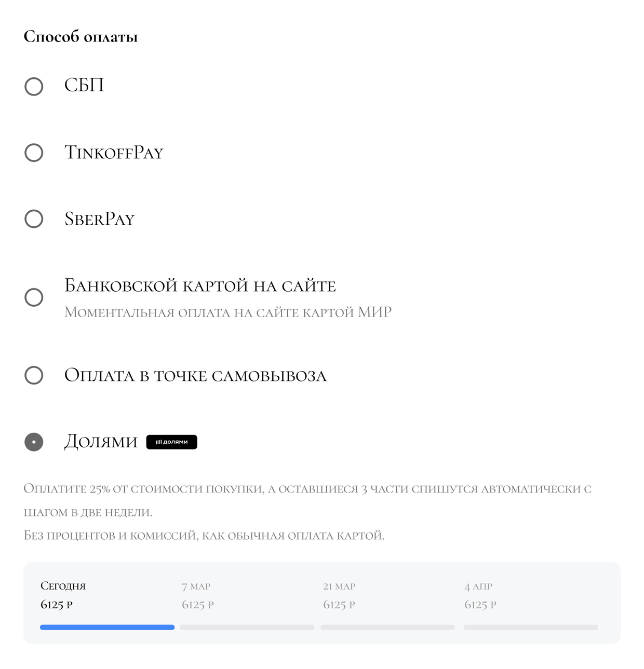644x669 pixels.
Task: Click the Сегодня 6125 ₽ payment step
Action: (63, 595)
